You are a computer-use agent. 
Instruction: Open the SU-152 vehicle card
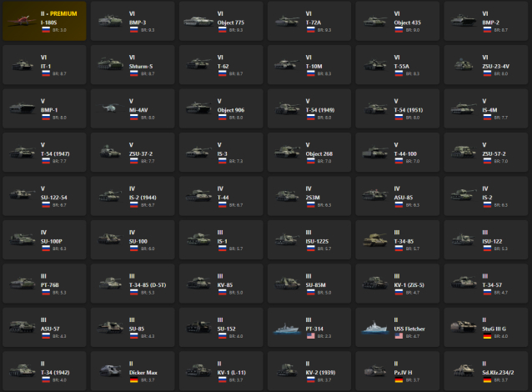coord(221,327)
